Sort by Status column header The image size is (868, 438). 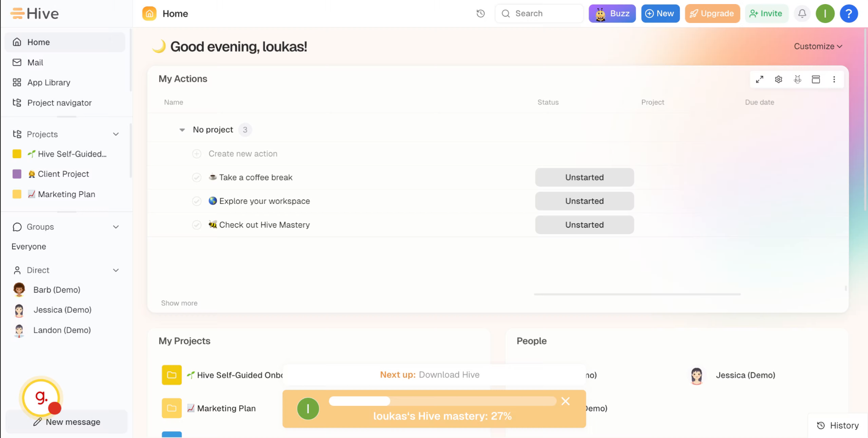click(548, 103)
